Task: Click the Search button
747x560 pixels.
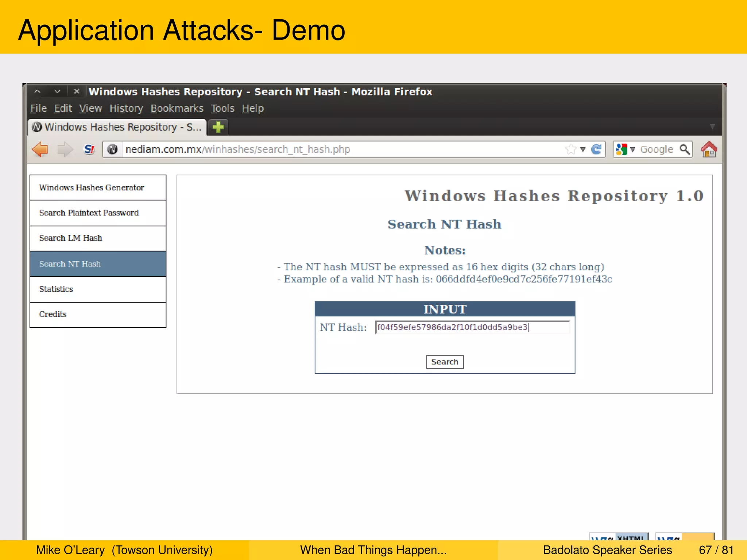Action: [x=445, y=362]
